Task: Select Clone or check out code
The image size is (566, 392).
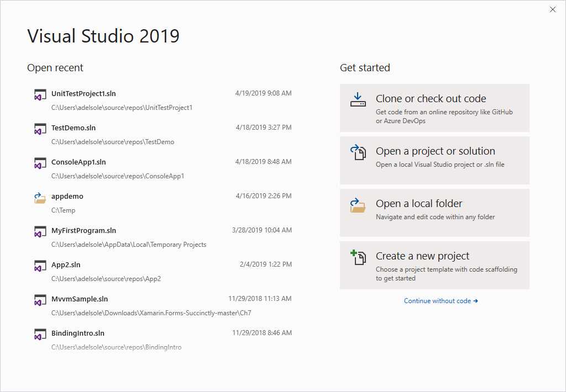Action: pos(434,108)
